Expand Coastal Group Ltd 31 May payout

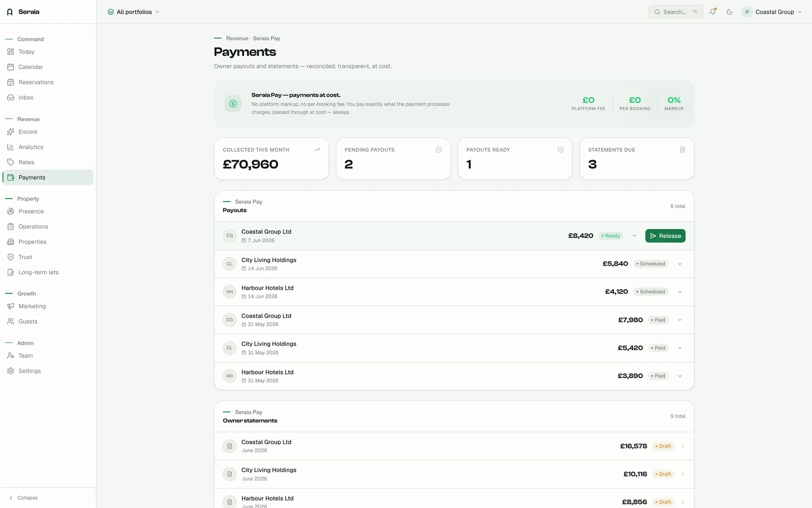[680, 320]
